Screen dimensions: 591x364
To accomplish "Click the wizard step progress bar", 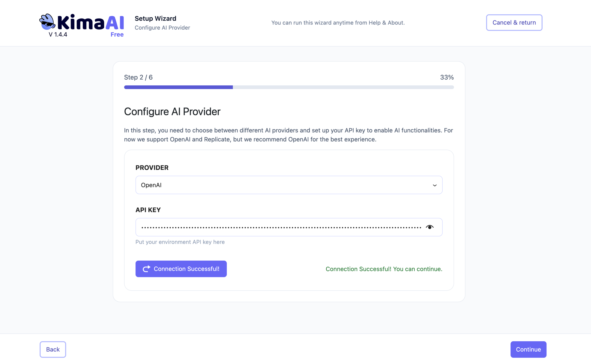I will (289, 87).
